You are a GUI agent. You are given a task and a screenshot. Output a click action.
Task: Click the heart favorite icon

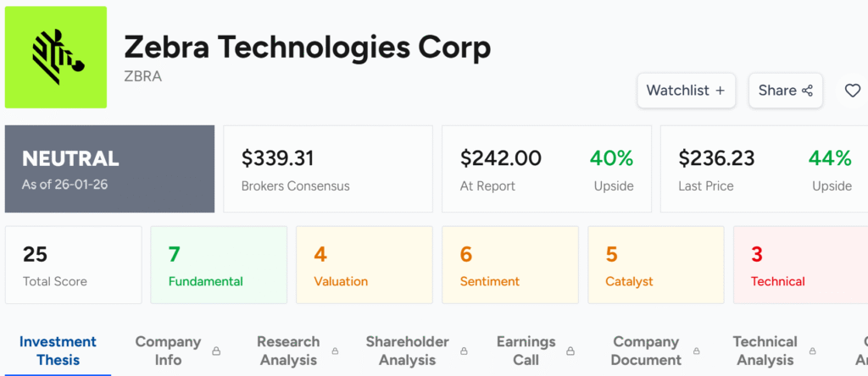[853, 91]
